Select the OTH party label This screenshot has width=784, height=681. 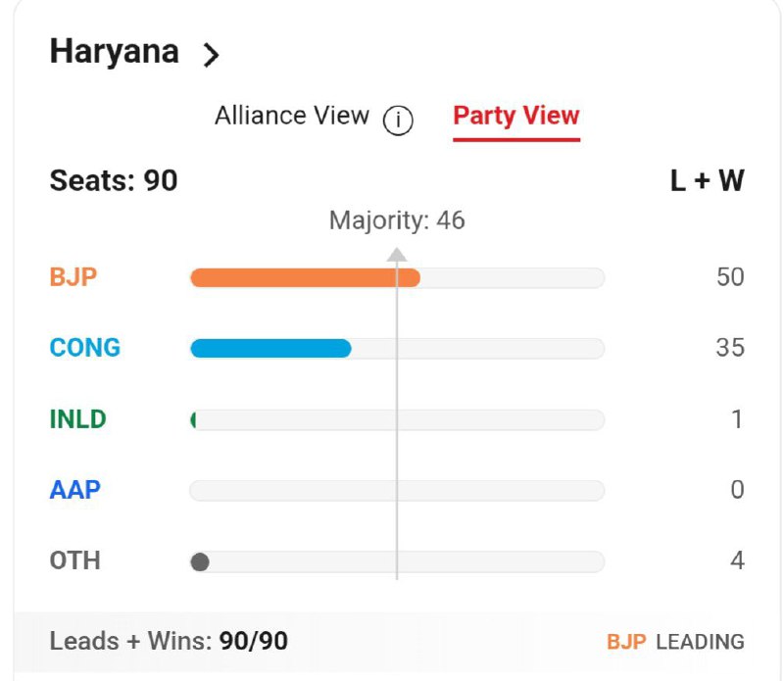[75, 561]
